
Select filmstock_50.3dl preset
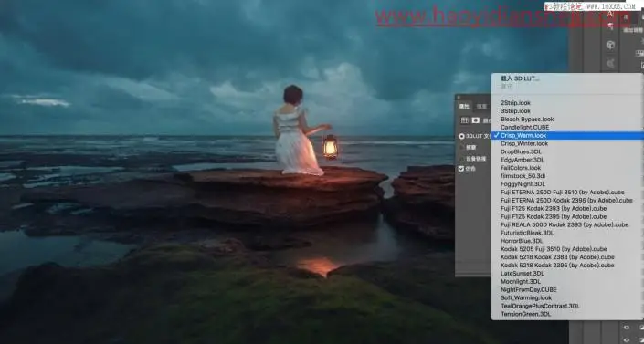pos(523,176)
